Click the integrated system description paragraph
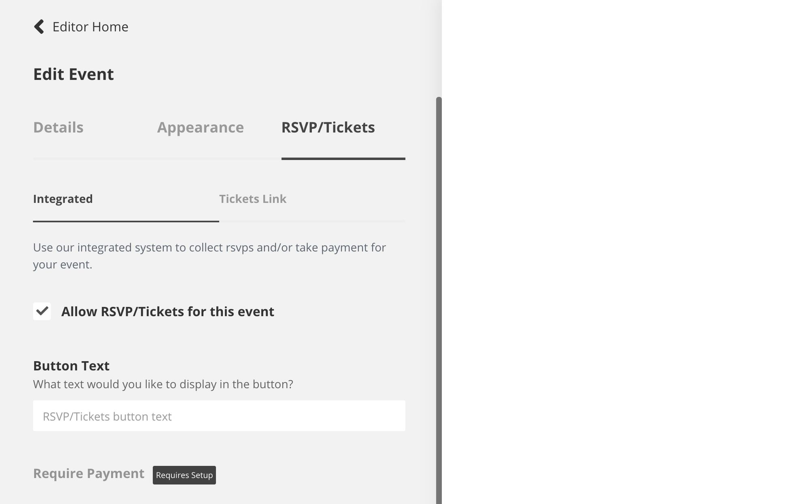Viewport: 812px width, 504px height. tap(209, 256)
